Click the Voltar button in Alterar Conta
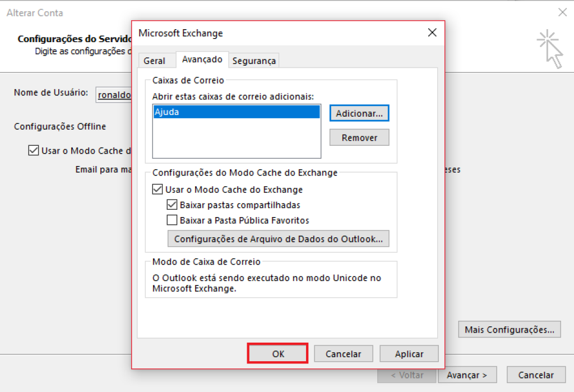This screenshot has height=392, width=574. (x=407, y=375)
